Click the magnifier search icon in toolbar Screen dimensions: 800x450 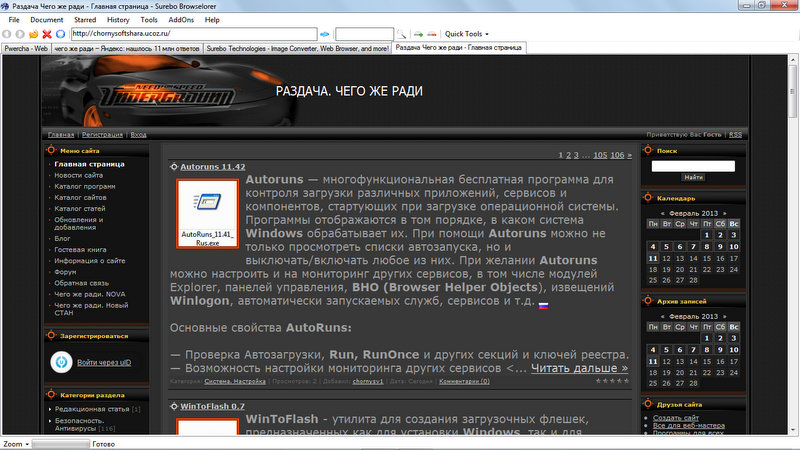click(402, 34)
